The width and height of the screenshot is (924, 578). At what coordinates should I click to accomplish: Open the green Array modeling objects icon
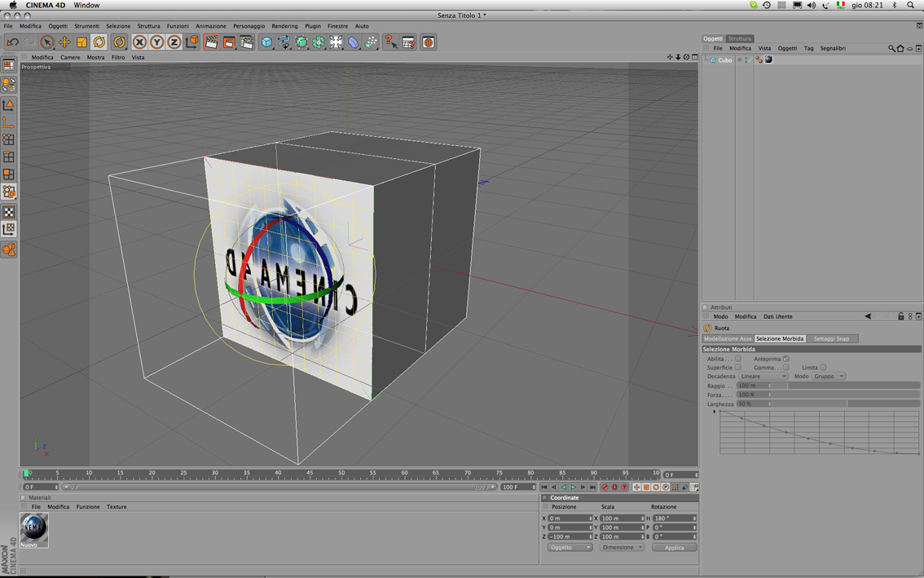click(x=319, y=42)
